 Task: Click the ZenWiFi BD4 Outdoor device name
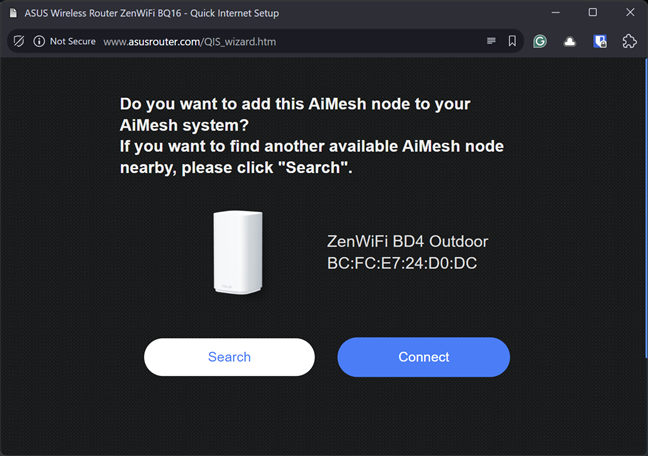tap(407, 242)
